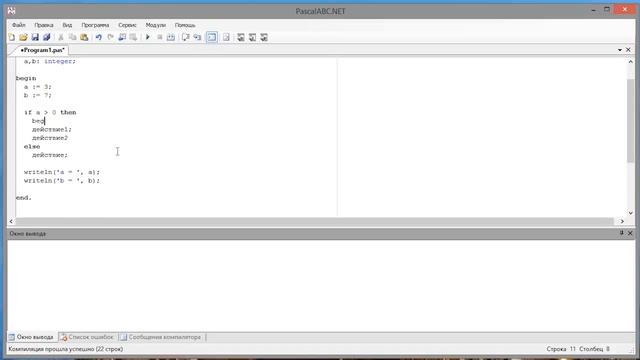The height and width of the screenshot is (360, 640).
Task: Select the Program1.pas editor tab
Action: pos(42,50)
